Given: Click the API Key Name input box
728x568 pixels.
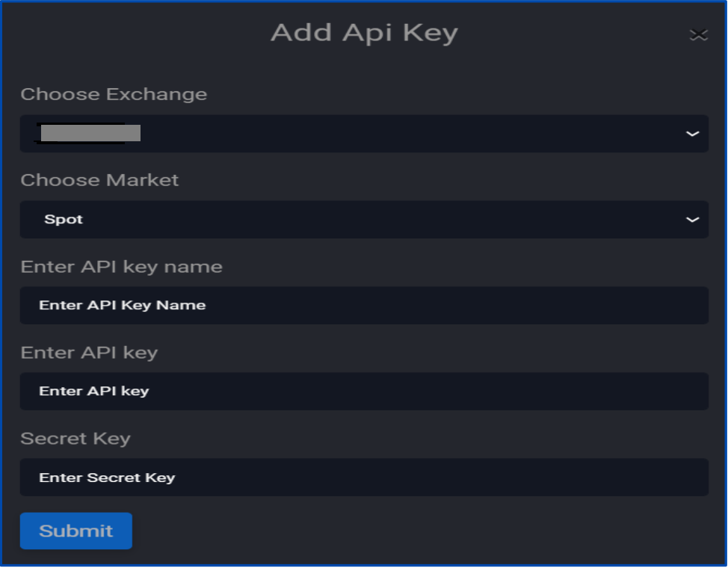Looking at the screenshot, I should 364,305.
